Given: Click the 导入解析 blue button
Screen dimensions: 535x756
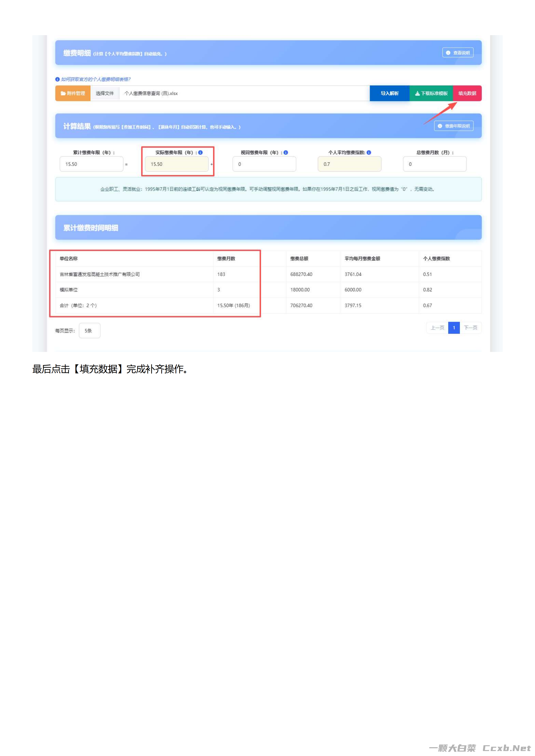Looking at the screenshot, I should 389,94.
